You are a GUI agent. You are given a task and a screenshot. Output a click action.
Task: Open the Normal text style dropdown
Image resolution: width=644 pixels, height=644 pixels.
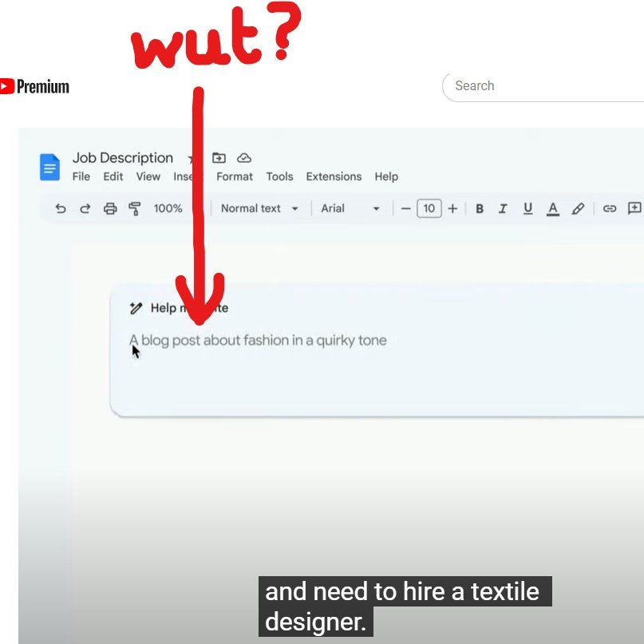tap(259, 208)
